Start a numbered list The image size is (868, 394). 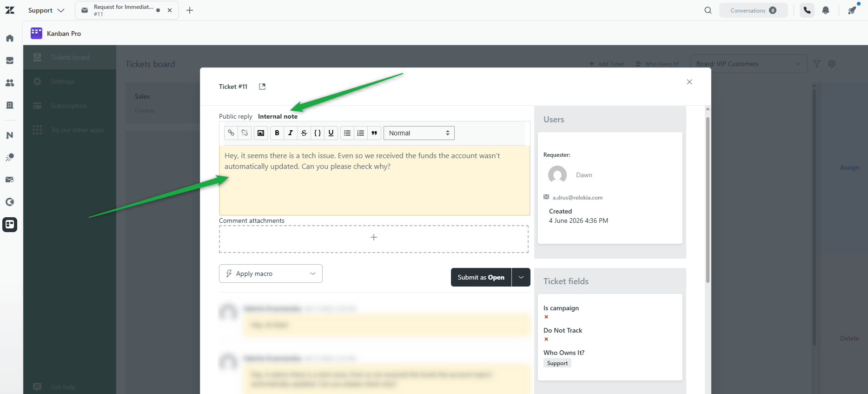[x=361, y=133]
